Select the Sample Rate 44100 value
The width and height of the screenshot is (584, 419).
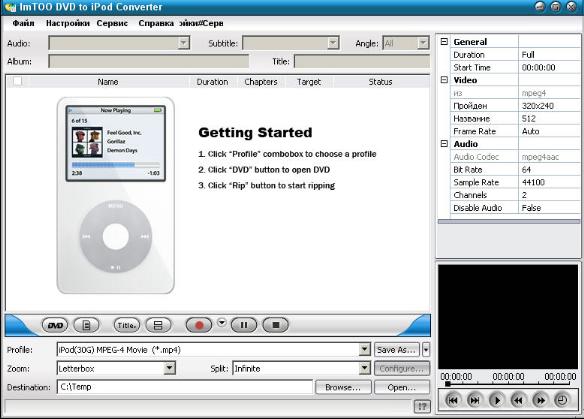click(549, 182)
